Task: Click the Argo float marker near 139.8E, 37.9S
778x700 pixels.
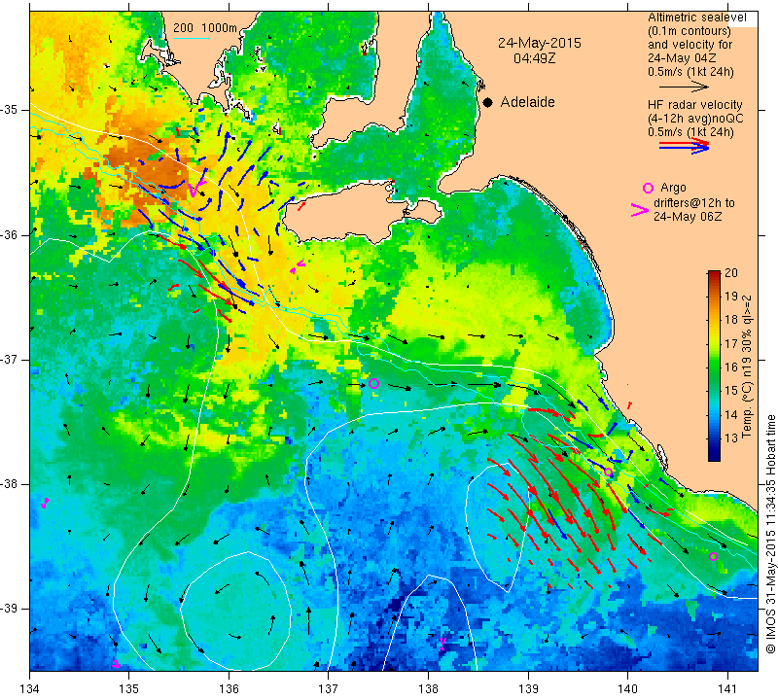Action: click(x=609, y=472)
